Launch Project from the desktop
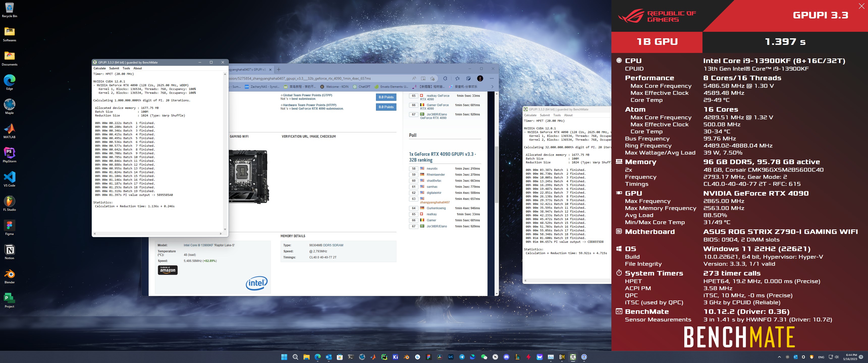Image resolution: width=868 pixels, height=363 pixels. (x=9, y=301)
